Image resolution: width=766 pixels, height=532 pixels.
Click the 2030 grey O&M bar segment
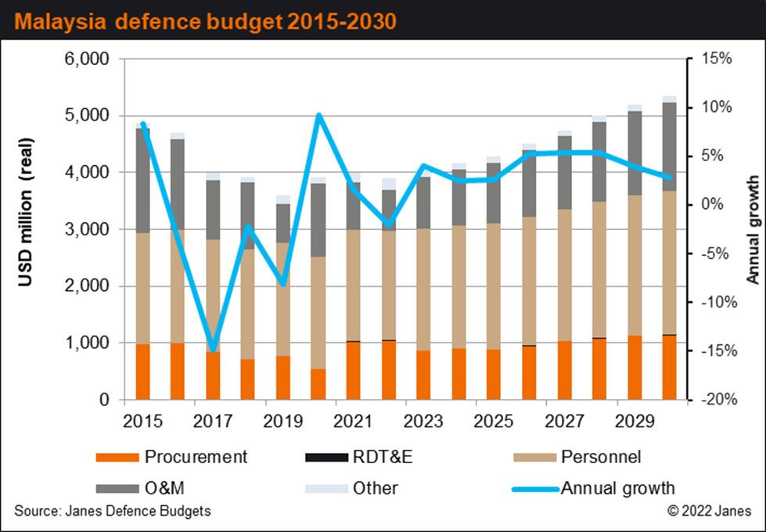669,146
